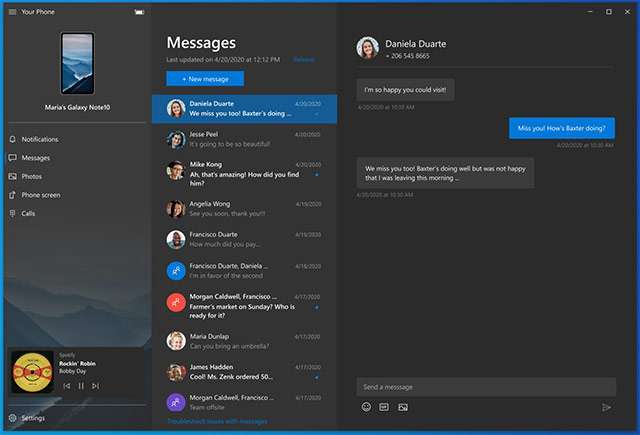Skip to the previous track
Image resolution: width=640 pixels, height=435 pixels.
(x=67, y=386)
